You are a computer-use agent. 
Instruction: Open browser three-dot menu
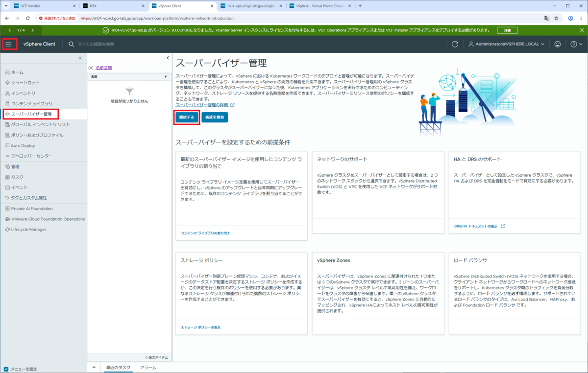582,18
